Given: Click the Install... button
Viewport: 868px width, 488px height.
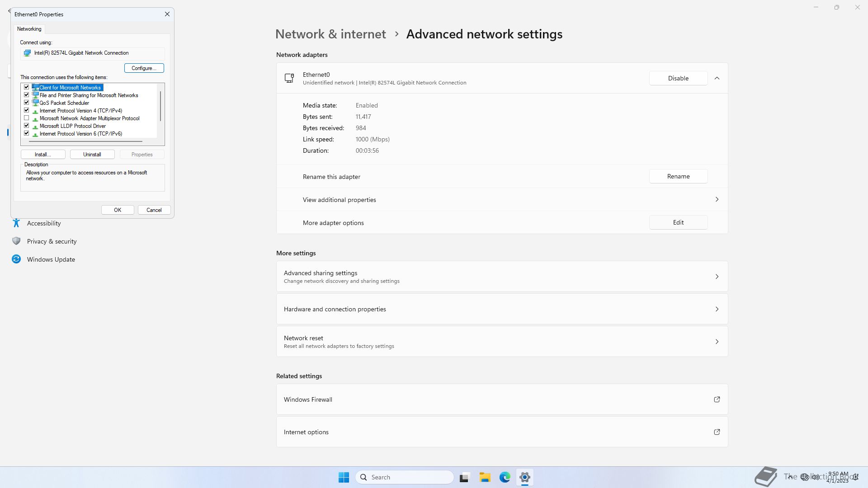Looking at the screenshot, I should pos(43,155).
